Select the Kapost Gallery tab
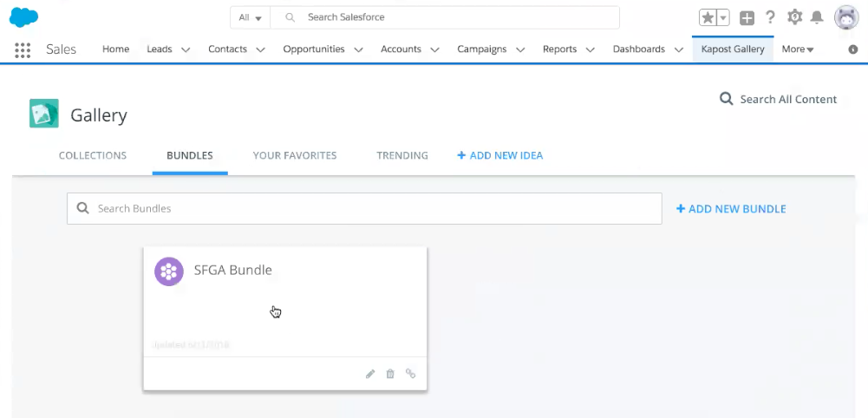Image resolution: width=868 pixels, height=418 pixels. click(x=733, y=49)
